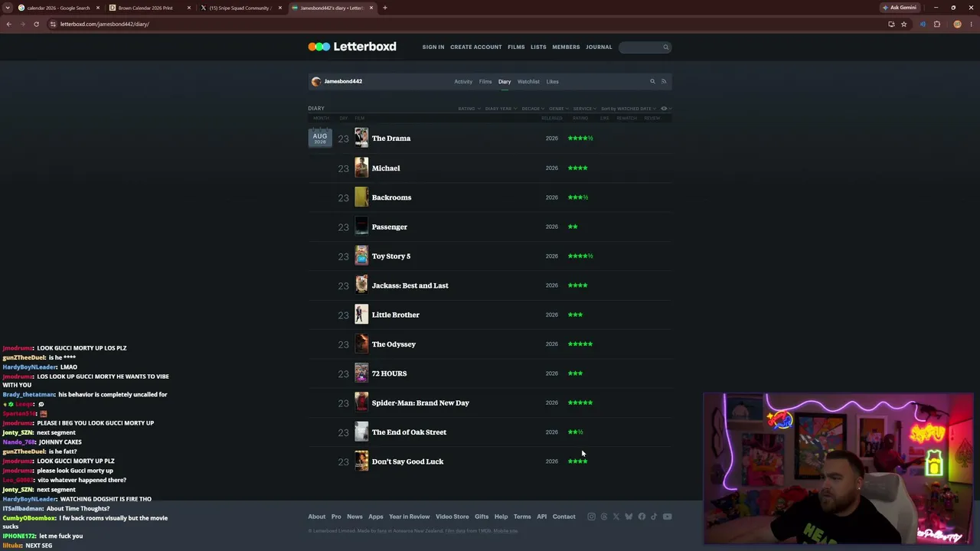The height and width of the screenshot is (551, 980).
Task: Bookmark this page with the star icon
Action: click(904, 24)
